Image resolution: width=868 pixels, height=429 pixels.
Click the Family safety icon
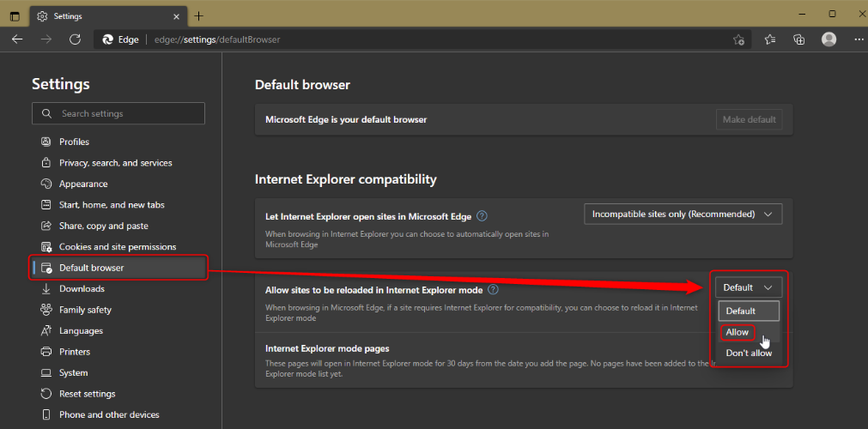point(46,310)
